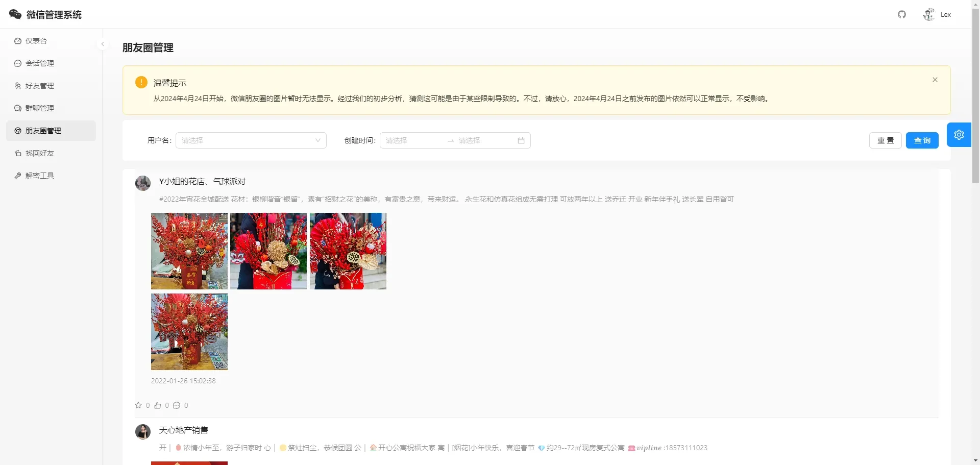Click the comment bubble icon under first post
This screenshot has width=980, height=465.
coord(177,405)
